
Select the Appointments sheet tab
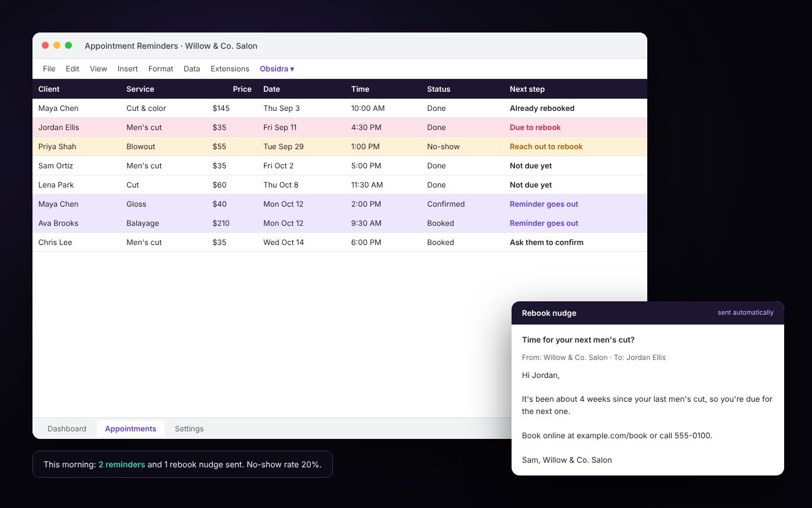pyautogui.click(x=130, y=428)
